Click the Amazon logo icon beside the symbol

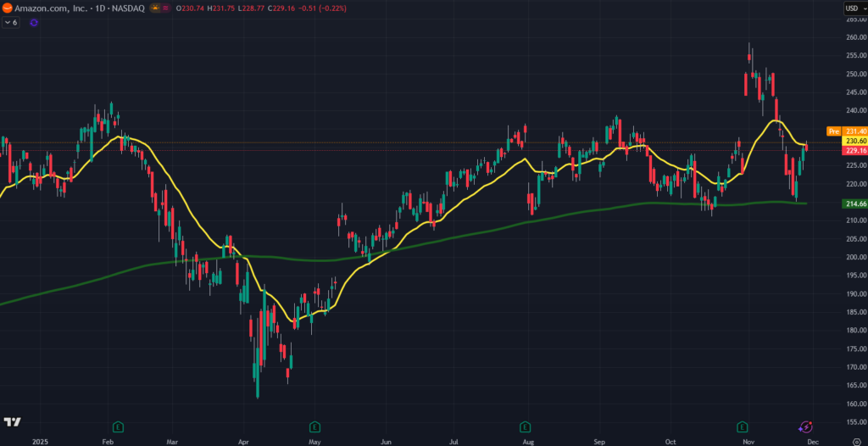point(7,8)
